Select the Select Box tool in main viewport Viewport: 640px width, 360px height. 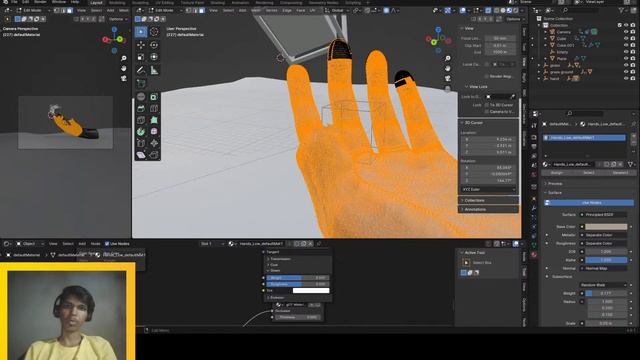[x=141, y=32]
